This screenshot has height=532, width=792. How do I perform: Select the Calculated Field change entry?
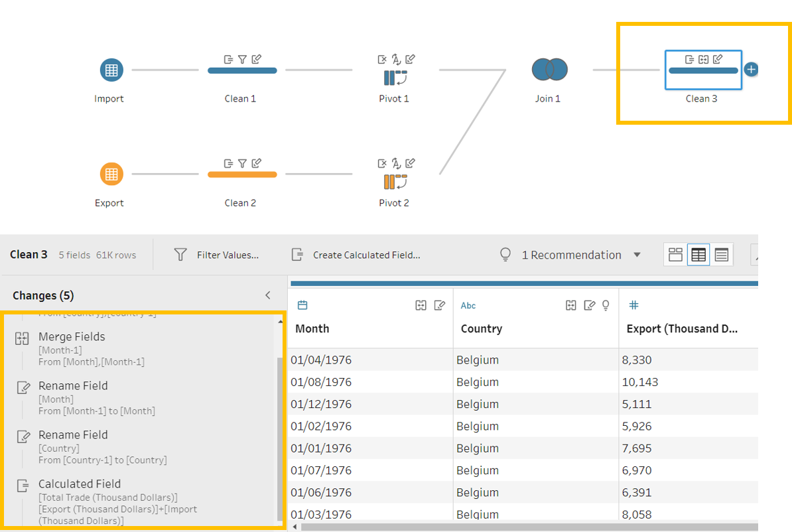[80, 484]
